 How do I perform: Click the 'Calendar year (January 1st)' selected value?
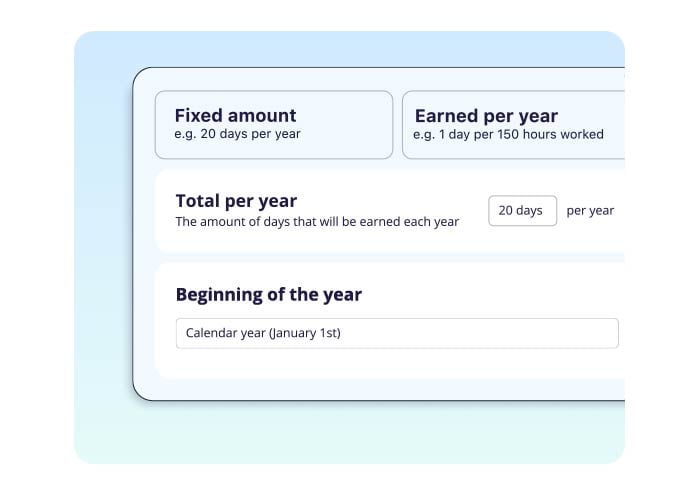pyautogui.click(x=263, y=333)
